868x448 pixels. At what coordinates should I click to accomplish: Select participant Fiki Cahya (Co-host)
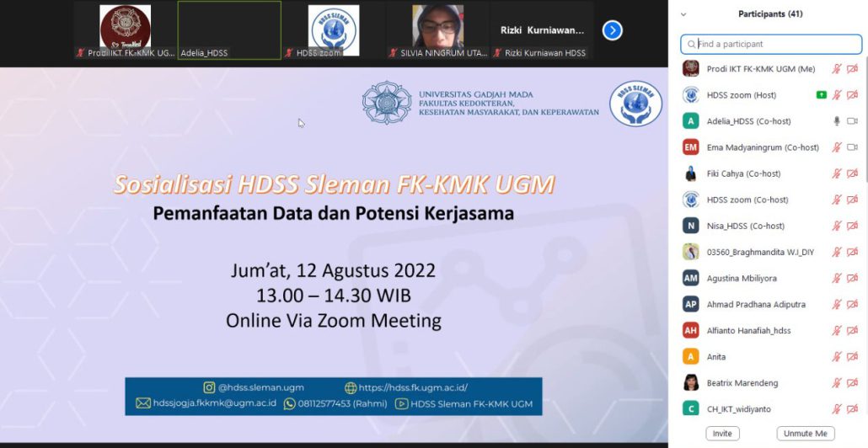pos(770,173)
